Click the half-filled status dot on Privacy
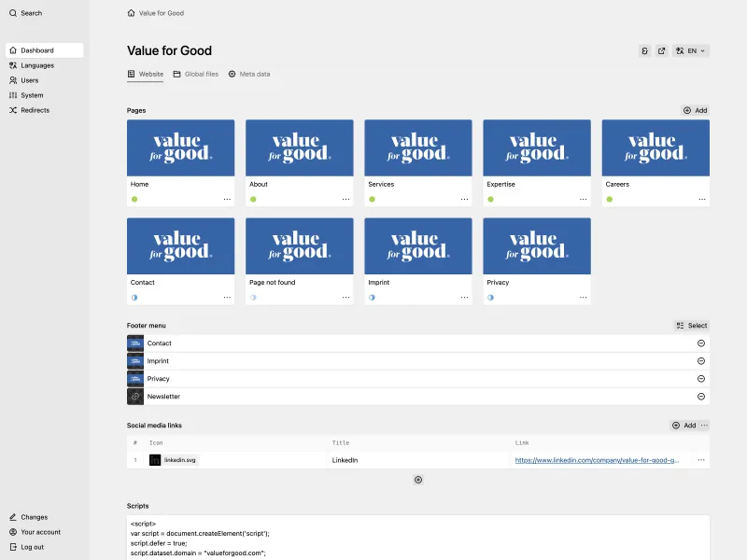This screenshot has height=560, width=747. click(x=491, y=295)
